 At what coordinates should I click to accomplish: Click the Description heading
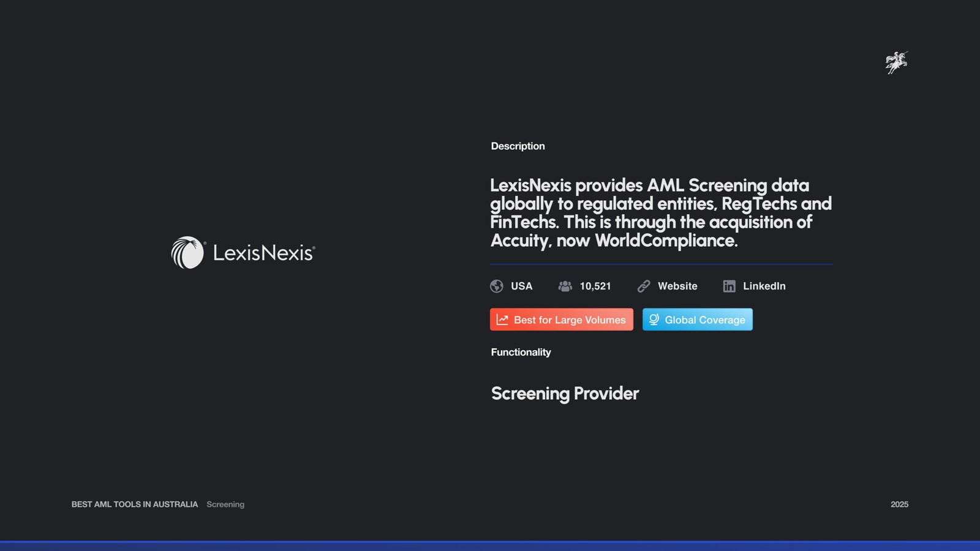click(x=518, y=146)
